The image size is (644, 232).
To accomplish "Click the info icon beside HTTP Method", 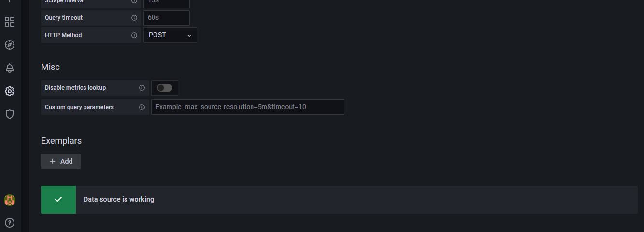I will pyautogui.click(x=134, y=35).
